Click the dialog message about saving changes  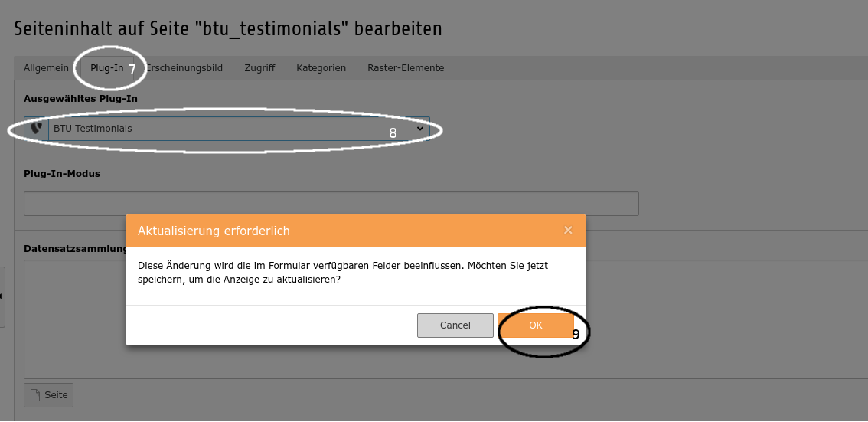click(342, 272)
